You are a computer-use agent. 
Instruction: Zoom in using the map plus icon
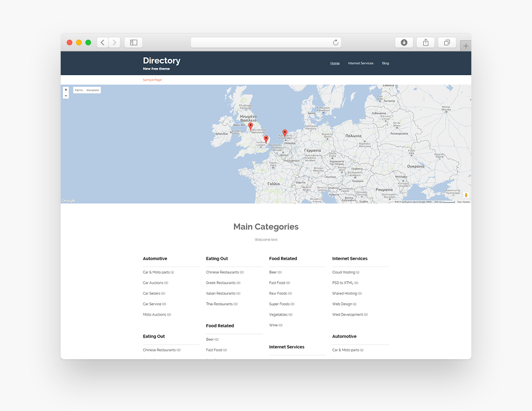point(66,89)
